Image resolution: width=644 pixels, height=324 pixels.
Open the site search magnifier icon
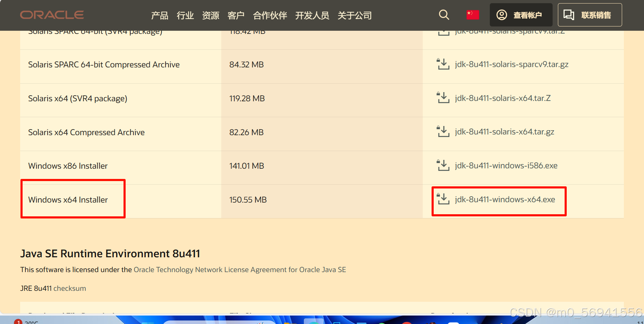444,15
